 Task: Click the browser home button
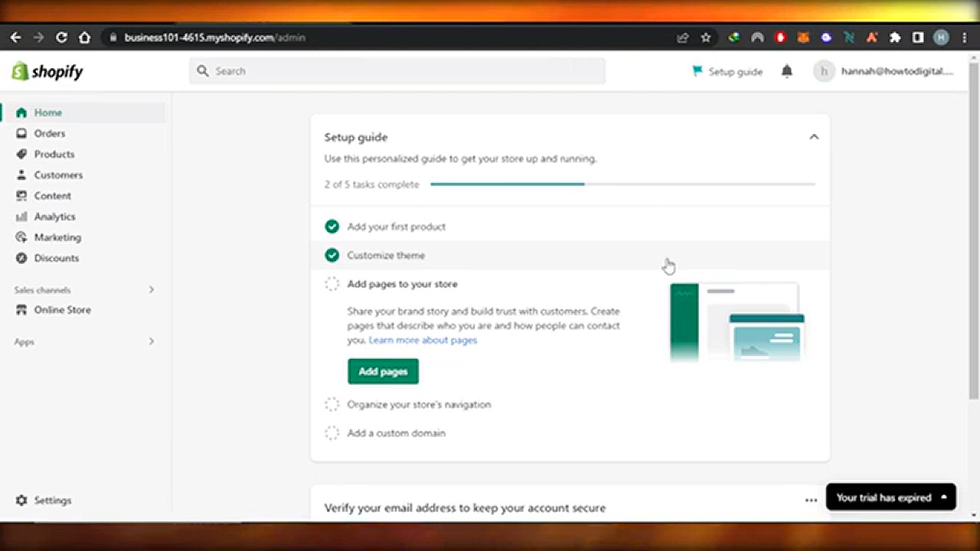click(85, 37)
